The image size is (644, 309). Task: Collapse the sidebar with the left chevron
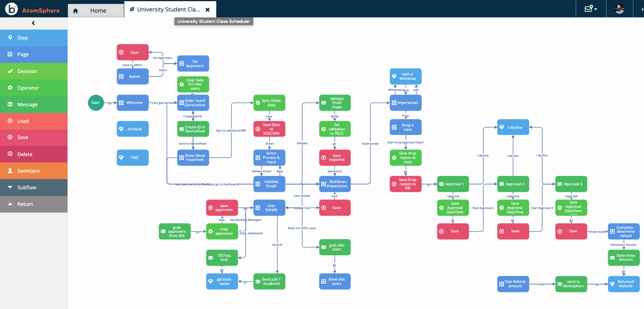(x=33, y=23)
